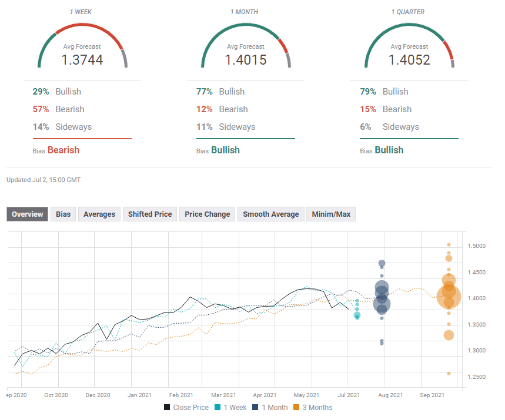Toggle the 1 Month legend series

click(x=270, y=408)
